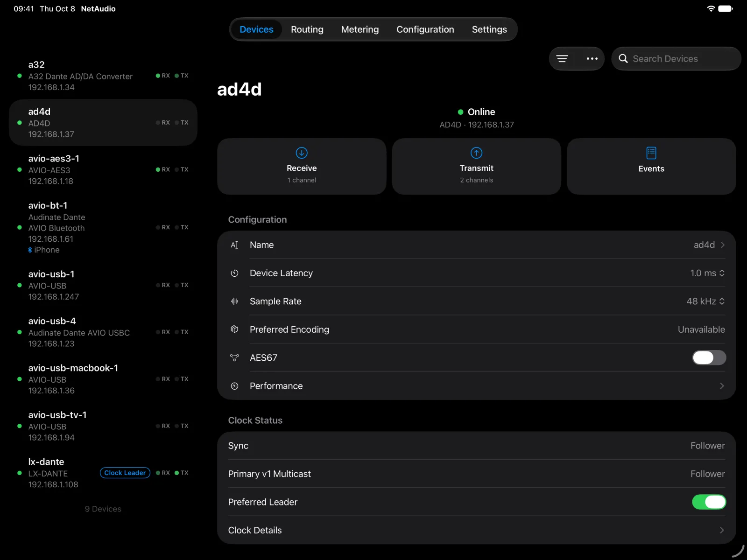The image size is (747, 560).
Task: Click the NetAudio app name in status bar
Action: pos(98,8)
